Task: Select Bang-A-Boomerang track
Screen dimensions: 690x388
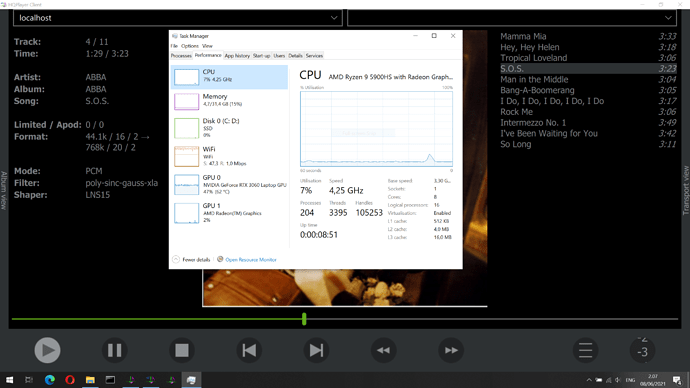Action: [588, 90]
